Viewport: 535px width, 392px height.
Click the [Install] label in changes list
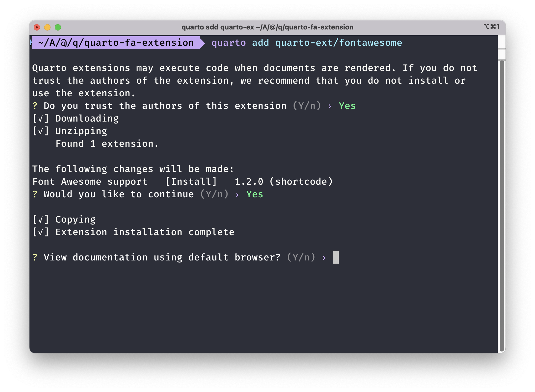191,182
